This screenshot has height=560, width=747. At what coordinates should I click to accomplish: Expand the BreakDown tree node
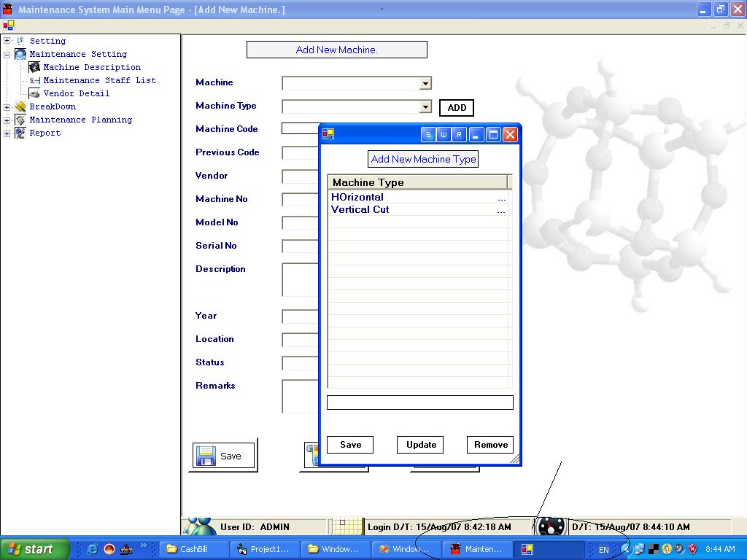point(7,106)
